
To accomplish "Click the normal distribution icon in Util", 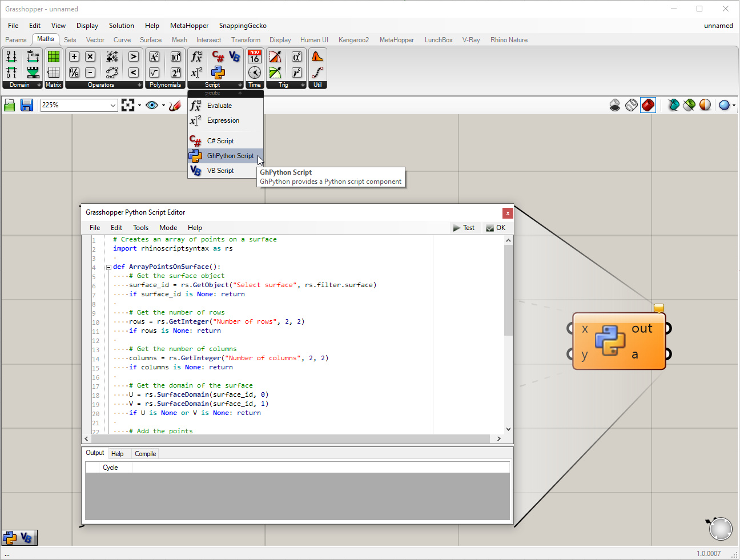I will (x=317, y=57).
